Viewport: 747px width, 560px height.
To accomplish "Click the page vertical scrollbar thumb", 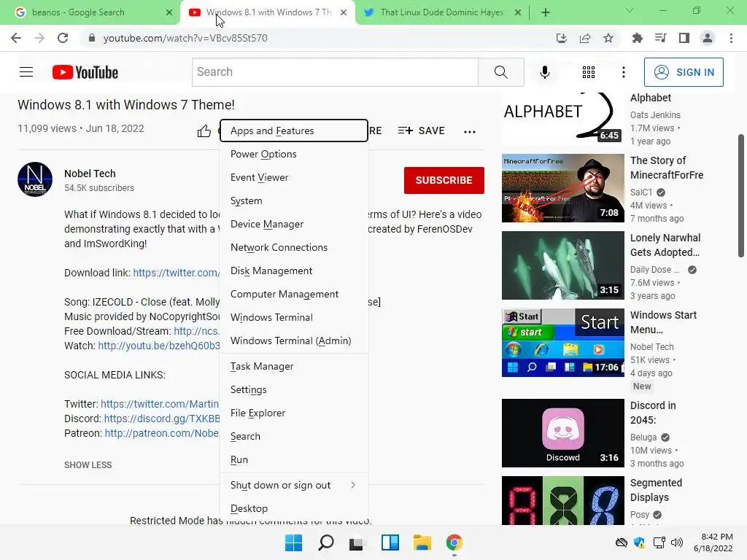I will click(741, 195).
